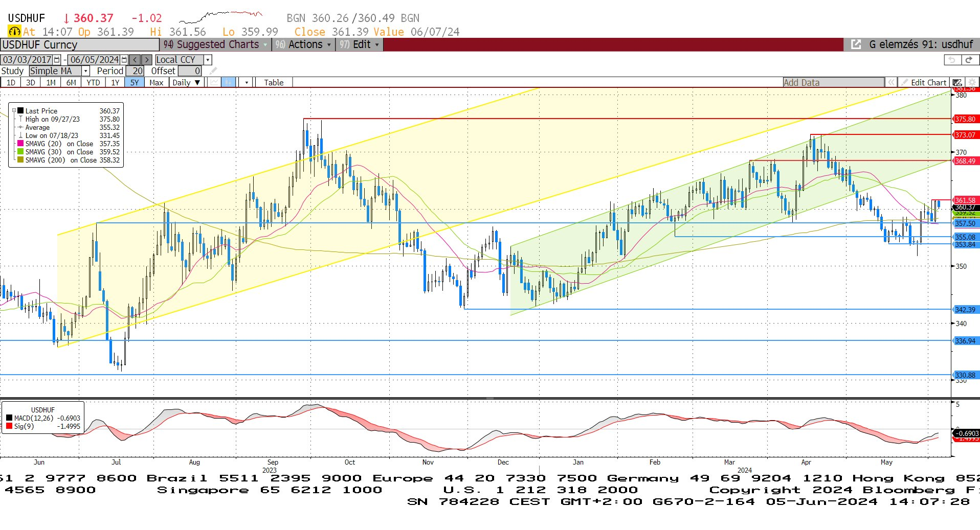Select the 1Y range tab
This screenshot has width=980, height=530.
pyautogui.click(x=115, y=82)
